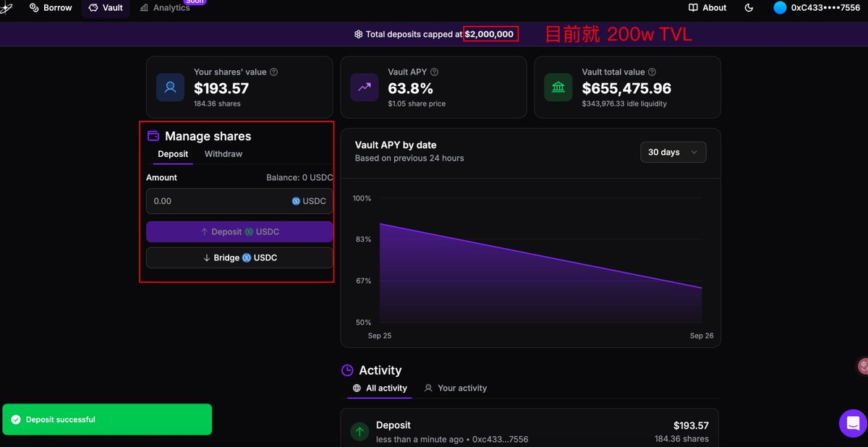Screen dimensions: 868x447
Task: Click the pink floating widget at right edge
Action: coord(863,366)
